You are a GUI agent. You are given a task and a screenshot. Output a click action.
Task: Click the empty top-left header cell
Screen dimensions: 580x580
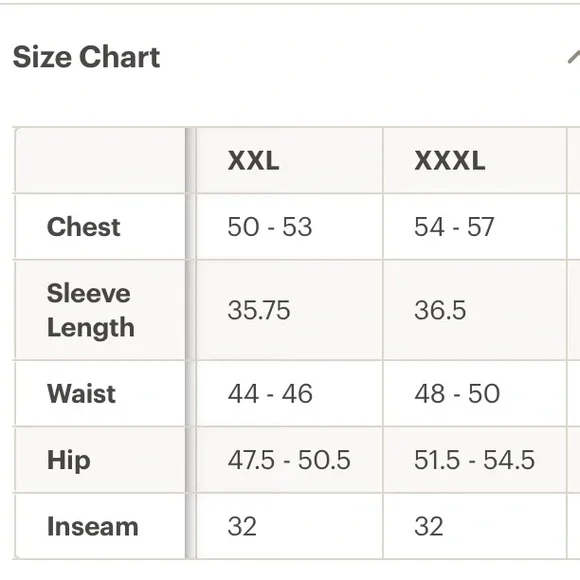point(100,160)
